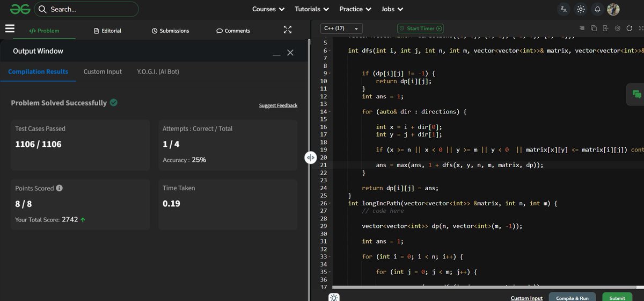Minimize the Output Window
The width and height of the screenshot is (644, 301).
[276, 54]
